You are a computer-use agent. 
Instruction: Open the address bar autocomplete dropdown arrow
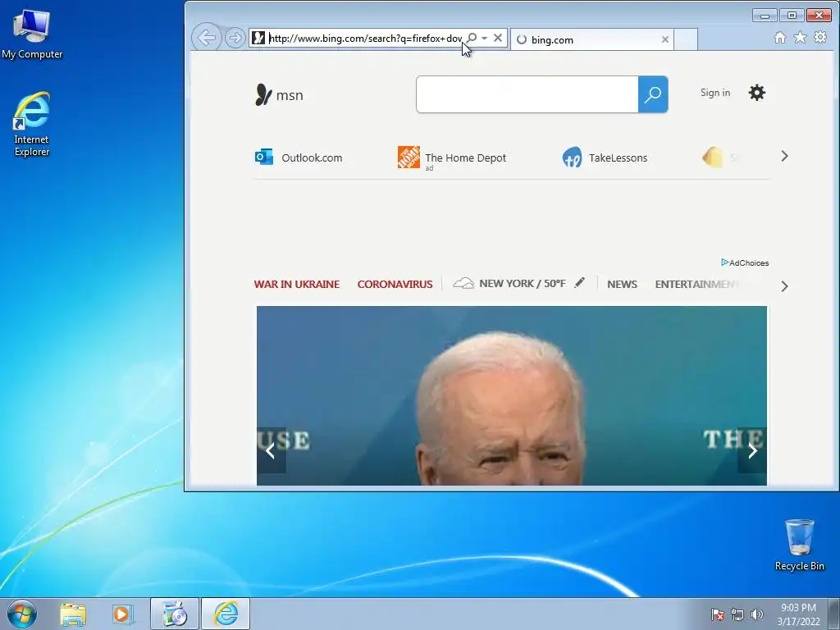[484, 38]
